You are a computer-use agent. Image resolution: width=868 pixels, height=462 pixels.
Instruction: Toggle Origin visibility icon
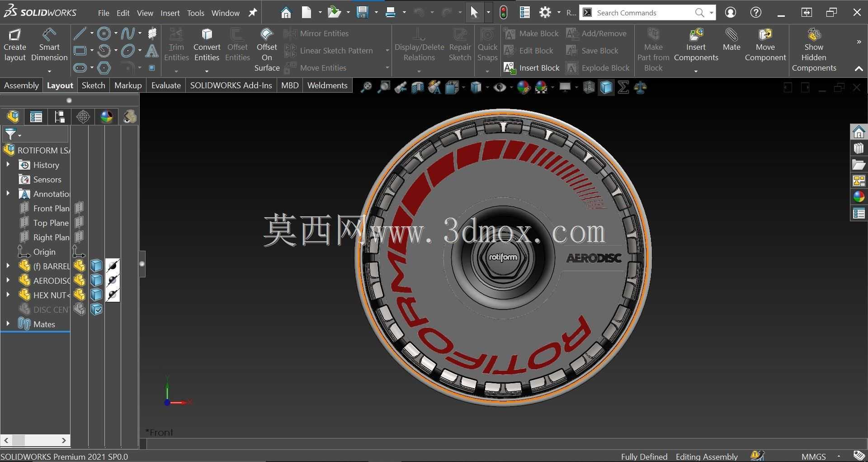pyautogui.click(x=79, y=252)
